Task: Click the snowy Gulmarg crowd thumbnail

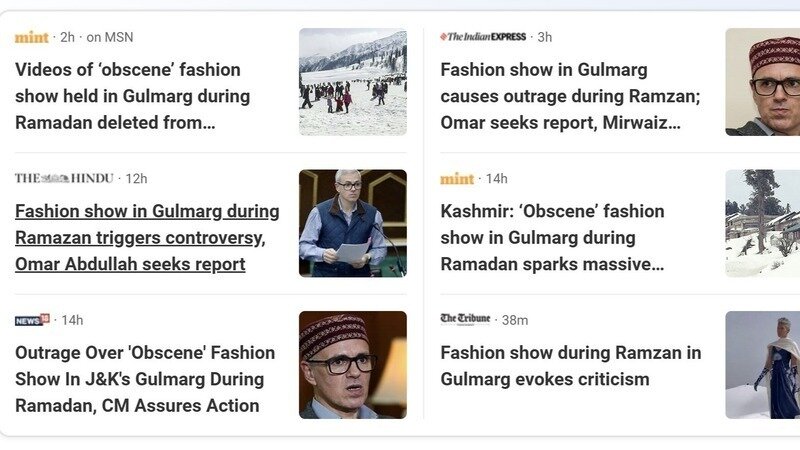Action: 353,82
